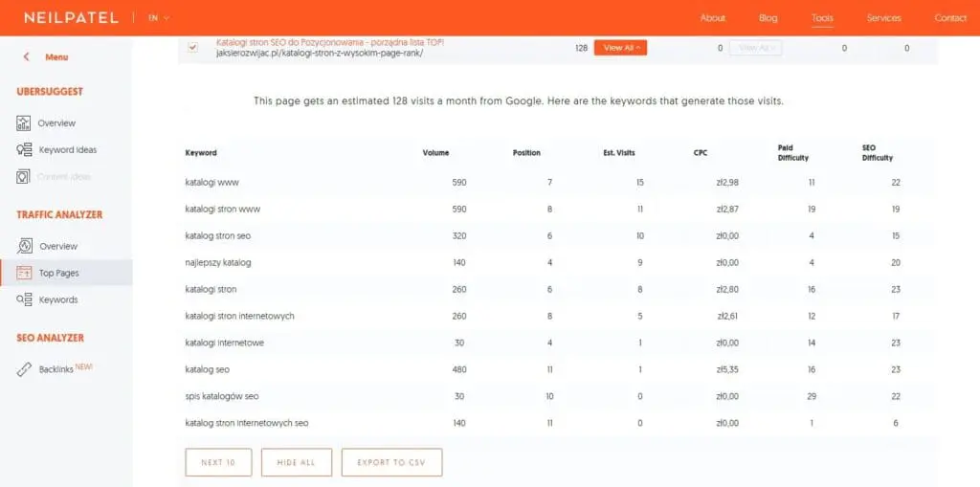
Task: Click CPC value zł2,98
Action: [728, 183]
